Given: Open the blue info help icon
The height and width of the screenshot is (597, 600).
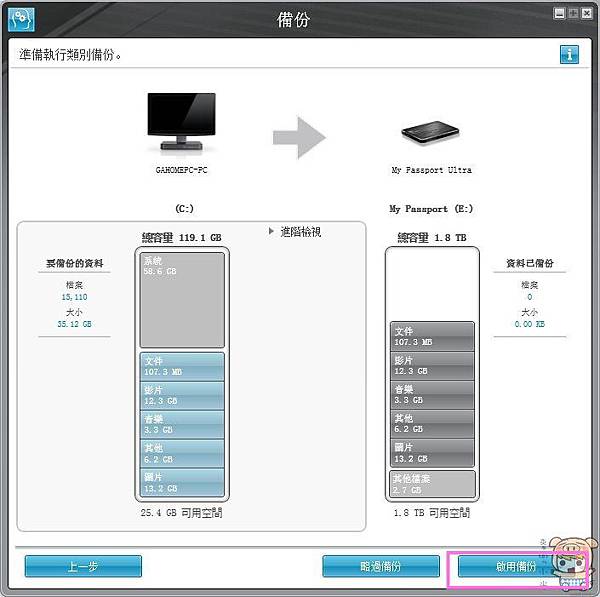Looking at the screenshot, I should (569, 54).
